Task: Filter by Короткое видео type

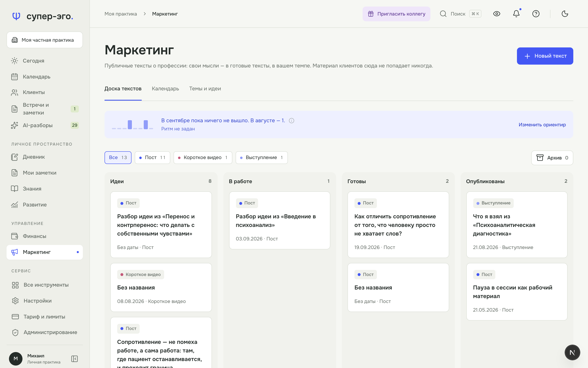Action: click(x=203, y=157)
